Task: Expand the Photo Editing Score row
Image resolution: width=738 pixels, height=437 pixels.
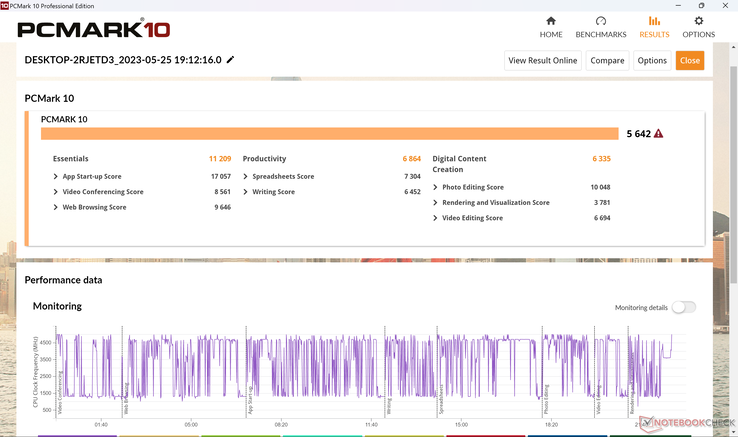Action: click(x=435, y=187)
